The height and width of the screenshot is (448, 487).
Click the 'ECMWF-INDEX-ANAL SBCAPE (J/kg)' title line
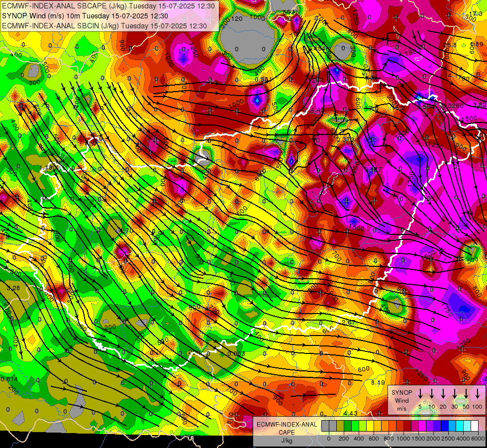[108, 6]
